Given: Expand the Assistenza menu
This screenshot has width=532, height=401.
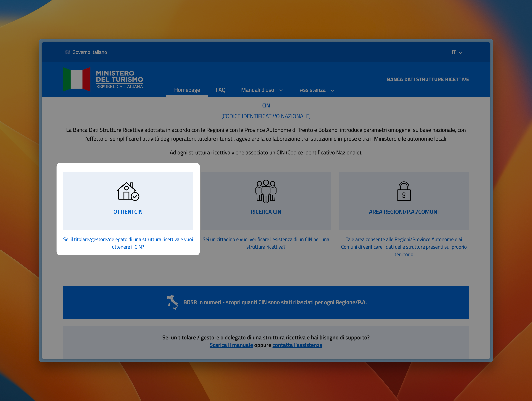Looking at the screenshot, I should (316, 90).
